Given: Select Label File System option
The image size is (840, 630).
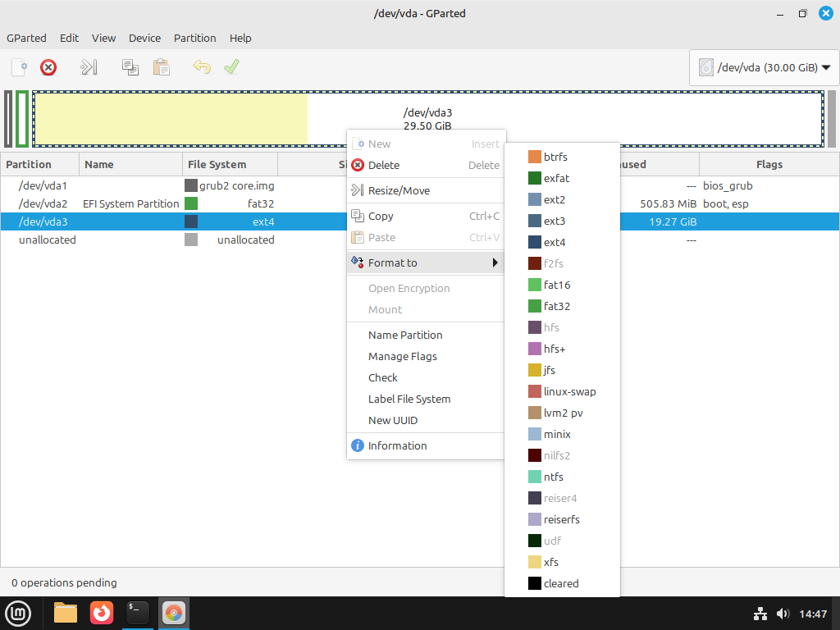Looking at the screenshot, I should (x=409, y=399).
